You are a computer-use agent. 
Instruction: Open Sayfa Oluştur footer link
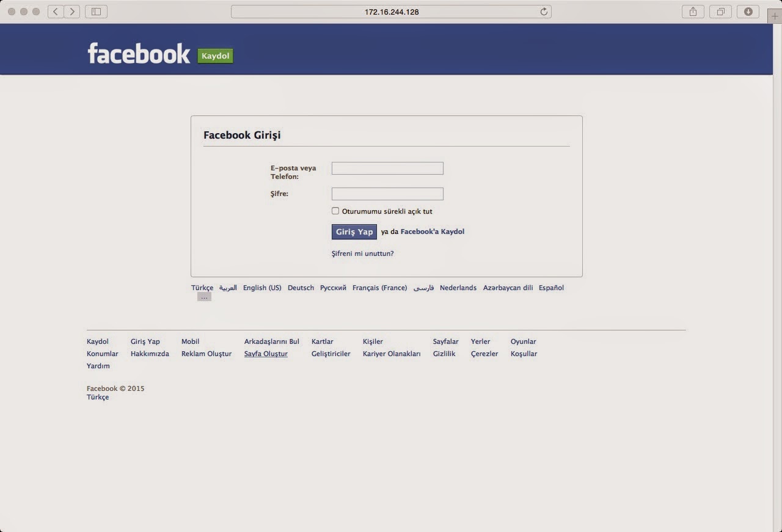[x=266, y=354]
